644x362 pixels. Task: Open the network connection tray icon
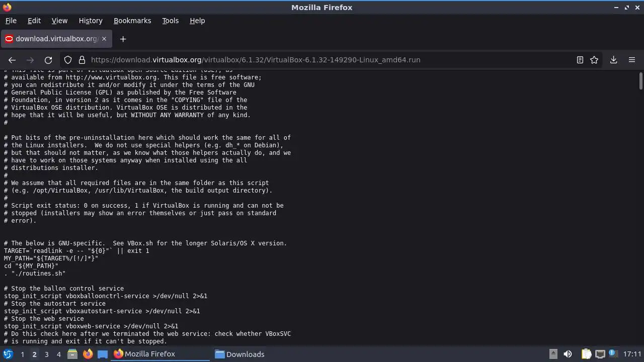pyautogui.click(x=600, y=354)
